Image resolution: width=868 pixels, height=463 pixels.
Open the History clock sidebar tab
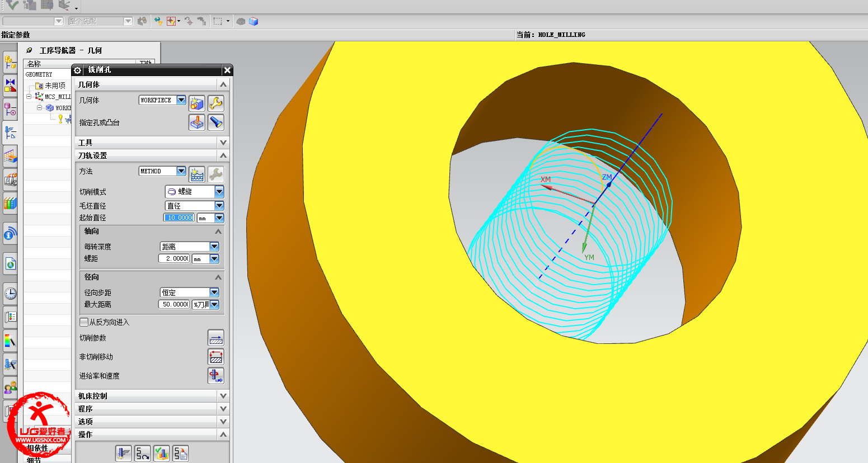pos(10,294)
